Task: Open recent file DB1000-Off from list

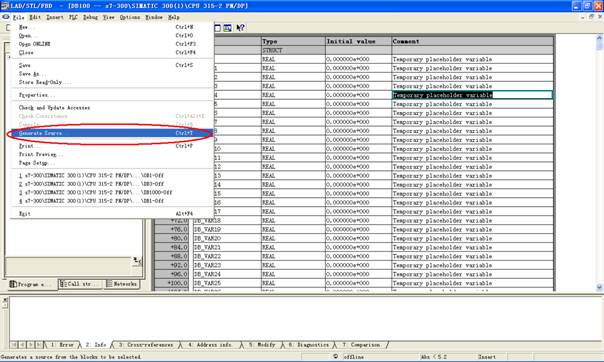Action: coord(96,193)
